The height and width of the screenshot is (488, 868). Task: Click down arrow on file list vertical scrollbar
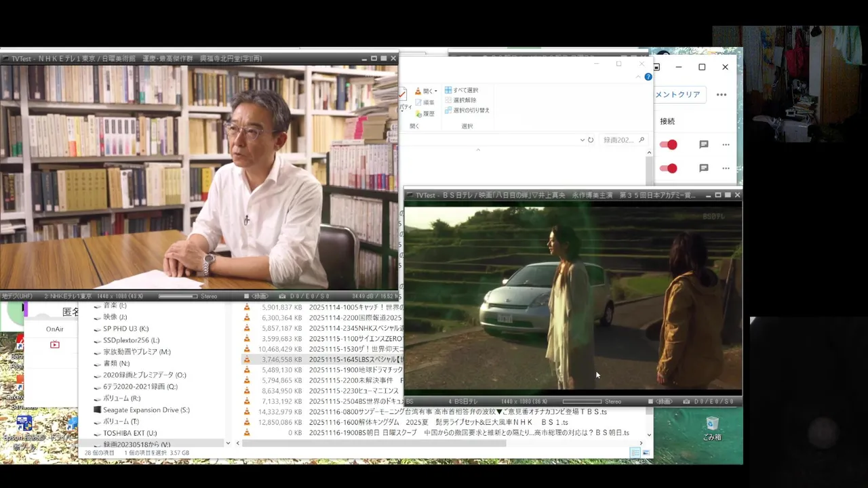[649, 434]
